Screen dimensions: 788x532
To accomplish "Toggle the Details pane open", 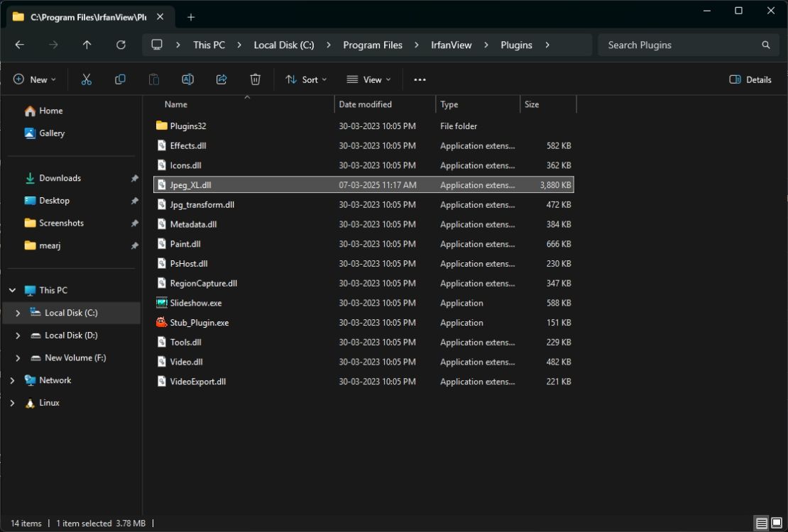I will 750,79.
